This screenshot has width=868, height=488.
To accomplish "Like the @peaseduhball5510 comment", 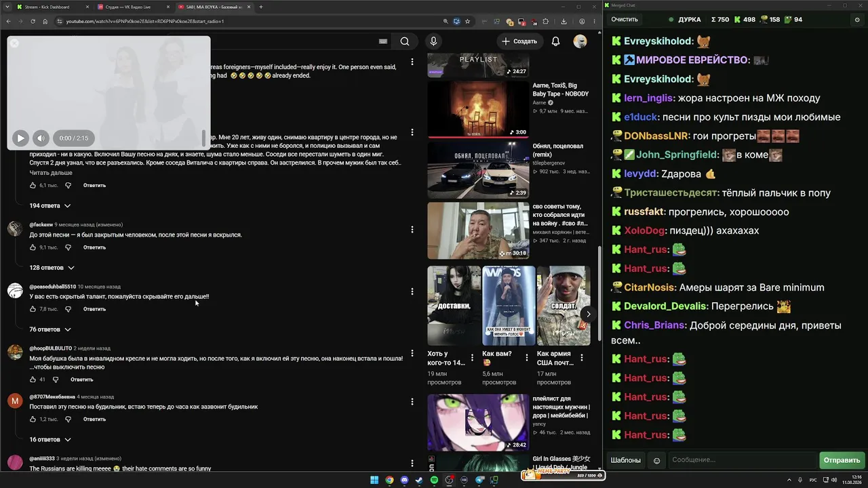I will tap(33, 309).
